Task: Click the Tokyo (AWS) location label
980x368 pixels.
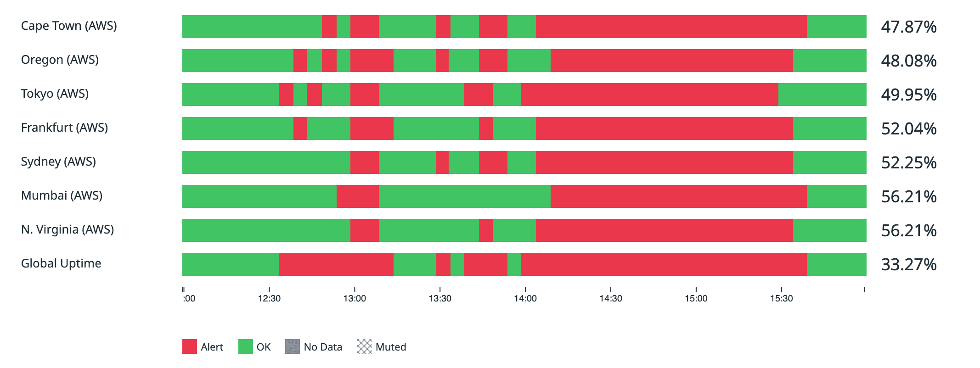Action: pyautogui.click(x=55, y=94)
